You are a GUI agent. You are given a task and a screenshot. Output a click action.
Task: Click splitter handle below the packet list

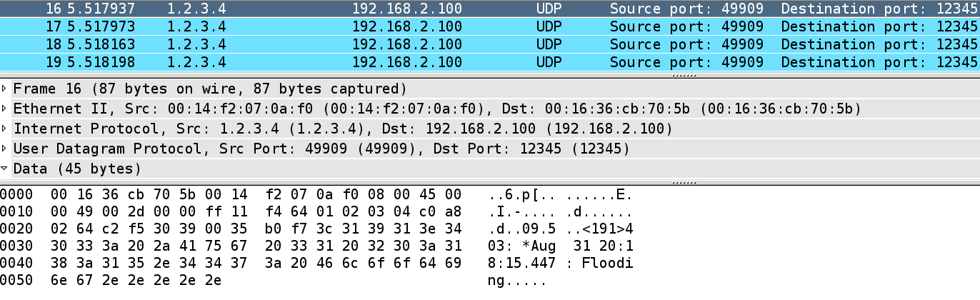coord(686,74)
